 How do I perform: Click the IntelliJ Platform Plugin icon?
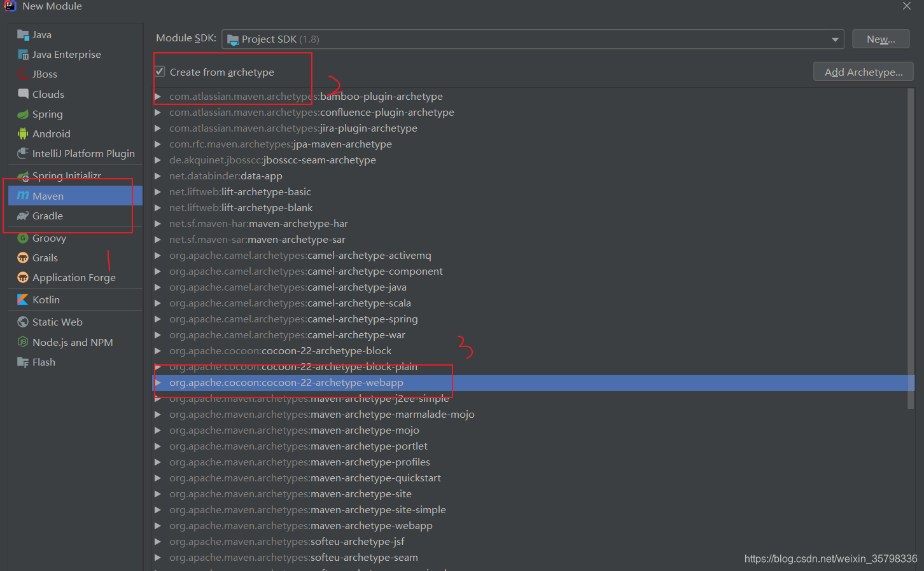pos(23,154)
